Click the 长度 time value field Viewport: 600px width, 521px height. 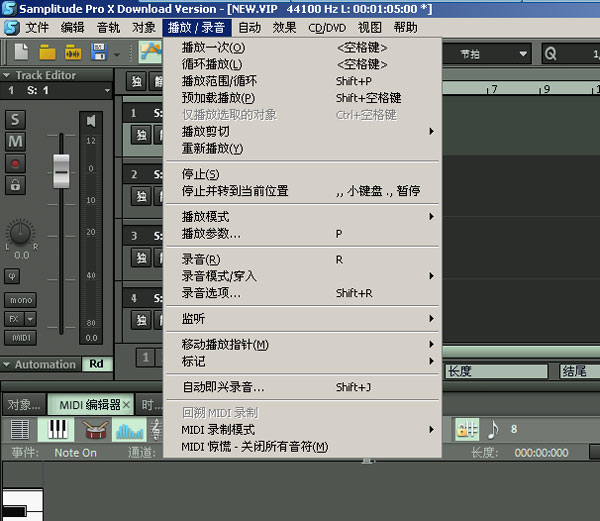(x=541, y=453)
